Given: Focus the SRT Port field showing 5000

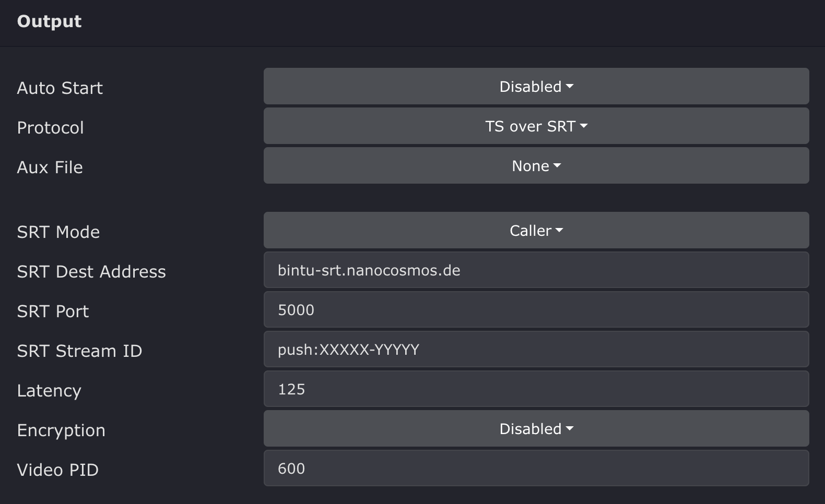Looking at the screenshot, I should 536,310.
